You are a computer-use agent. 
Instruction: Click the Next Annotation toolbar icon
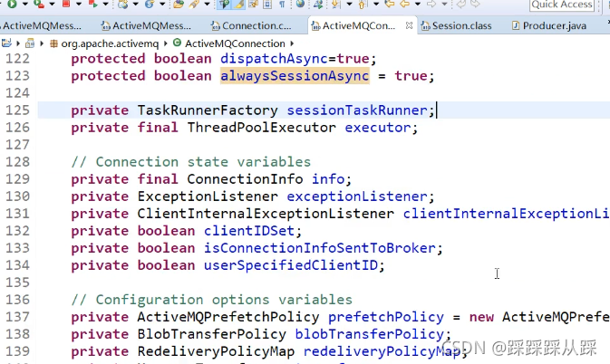(335, 5)
